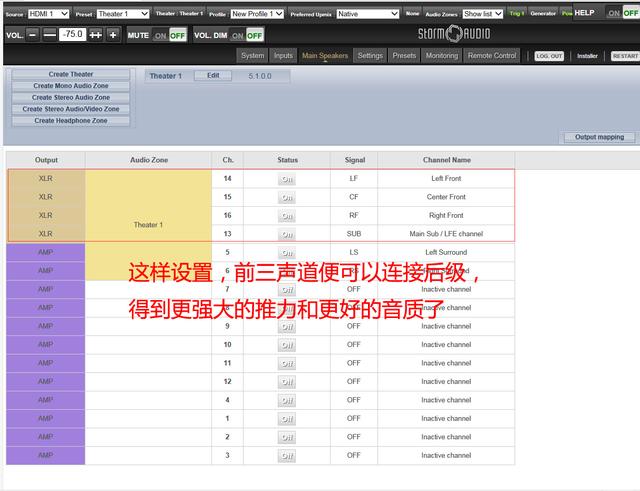The image size is (640, 491).
Task: Switch on inactive channel 4
Action: [x=287, y=400]
